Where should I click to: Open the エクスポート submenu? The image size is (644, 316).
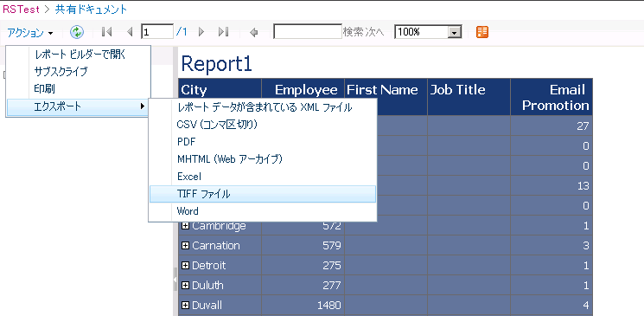(x=79, y=107)
